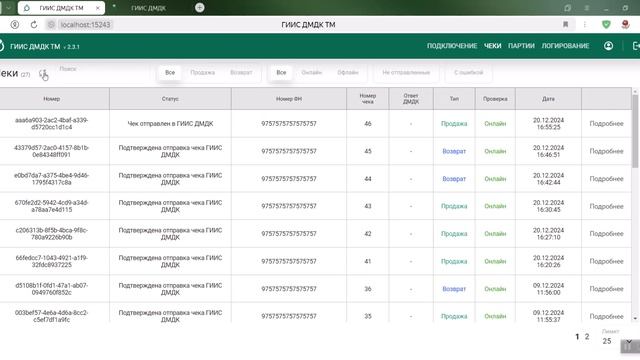The width and height of the screenshot is (640, 360).
Task: Open the ЛОГИРОВАНИЕ section
Action: (x=565, y=46)
